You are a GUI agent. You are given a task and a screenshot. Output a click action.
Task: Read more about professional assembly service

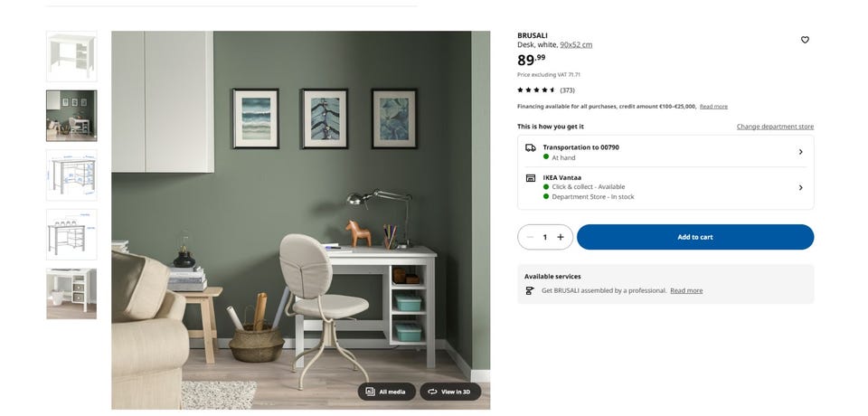[x=686, y=291]
